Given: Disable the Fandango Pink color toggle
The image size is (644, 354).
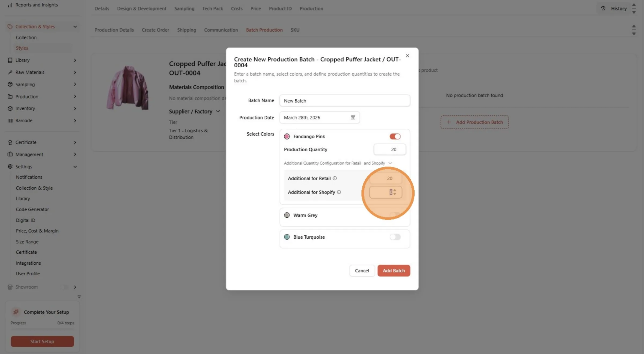Looking at the screenshot, I should point(395,136).
